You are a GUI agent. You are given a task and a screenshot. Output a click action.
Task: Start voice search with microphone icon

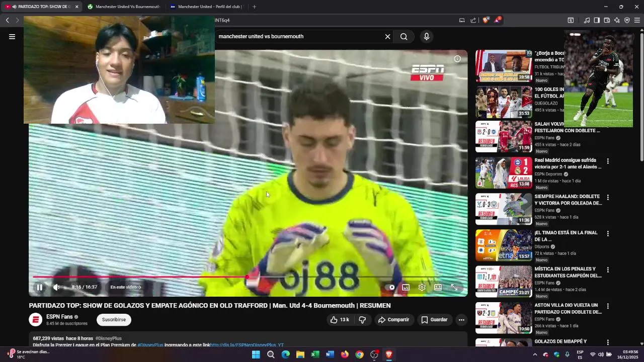pyautogui.click(x=427, y=36)
